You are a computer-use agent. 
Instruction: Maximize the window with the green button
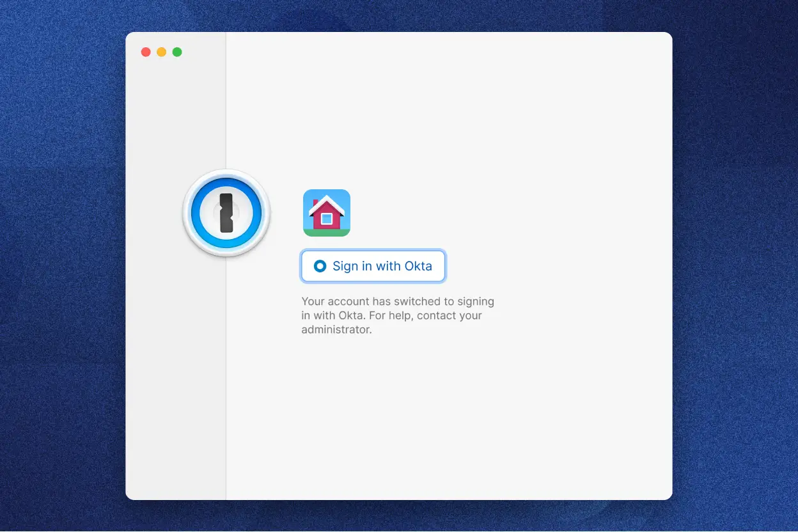(177, 52)
